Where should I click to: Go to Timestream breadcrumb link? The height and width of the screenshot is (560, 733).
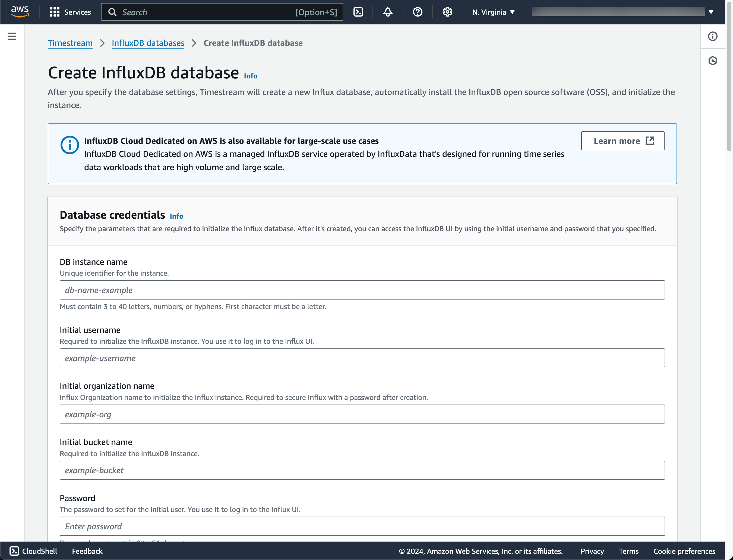coord(70,43)
